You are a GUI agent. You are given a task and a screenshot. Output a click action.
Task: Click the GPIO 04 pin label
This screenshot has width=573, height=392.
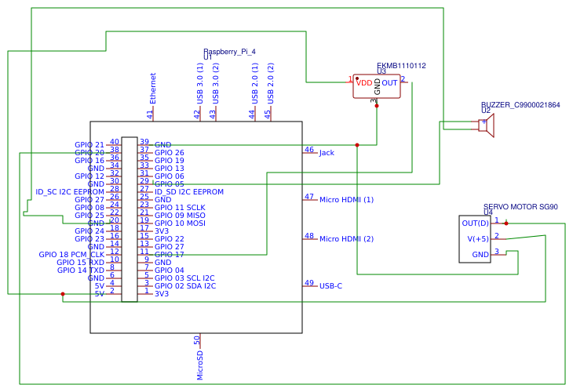pos(170,270)
